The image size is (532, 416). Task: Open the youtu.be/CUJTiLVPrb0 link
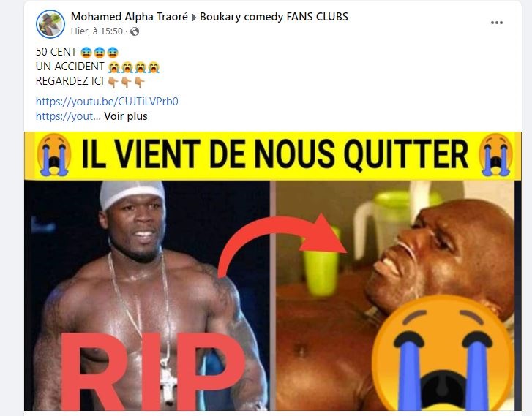107,102
